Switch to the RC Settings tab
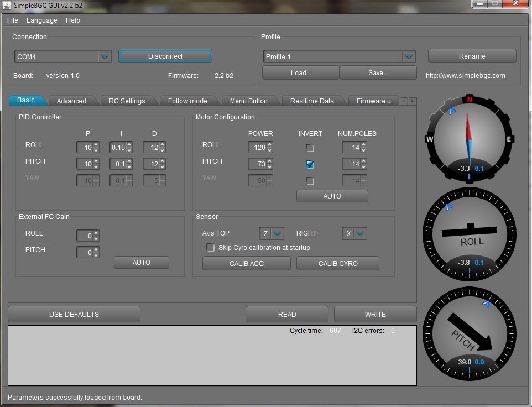Image resolution: width=532 pixels, height=407 pixels. 127,101
